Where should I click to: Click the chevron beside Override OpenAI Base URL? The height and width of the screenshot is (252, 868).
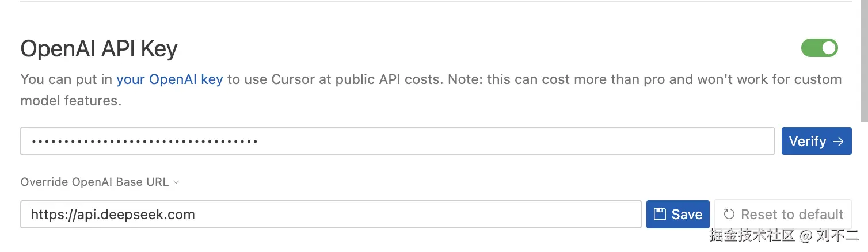176,182
